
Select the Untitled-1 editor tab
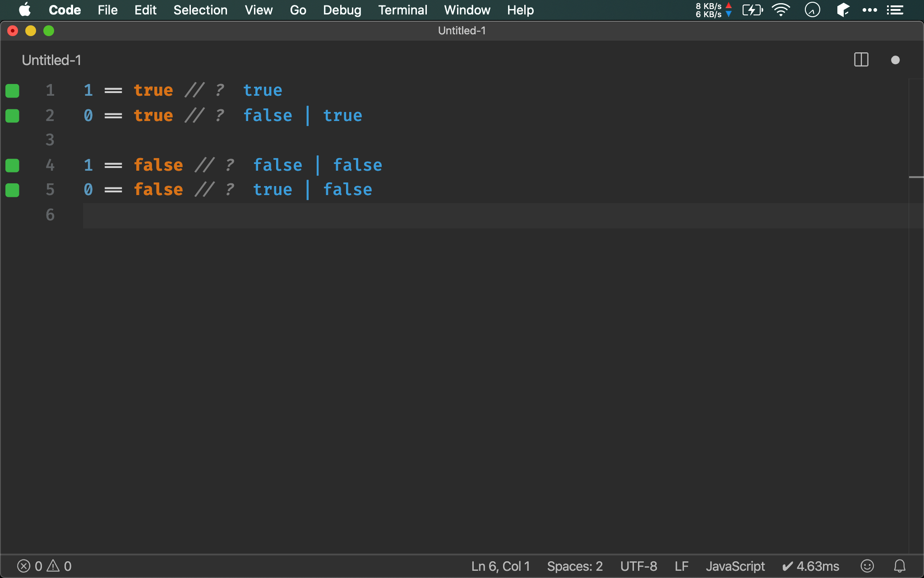[x=51, y=60]
